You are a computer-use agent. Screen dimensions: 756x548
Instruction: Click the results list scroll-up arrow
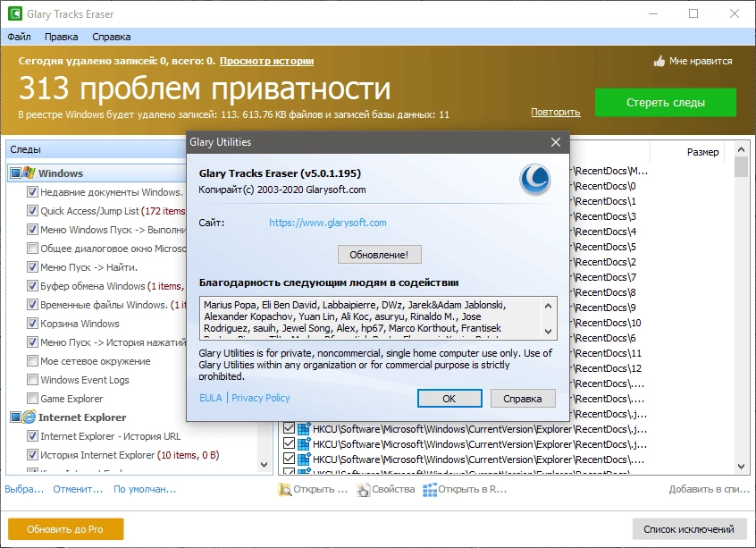pyautogui.click(x=741, y=149)
